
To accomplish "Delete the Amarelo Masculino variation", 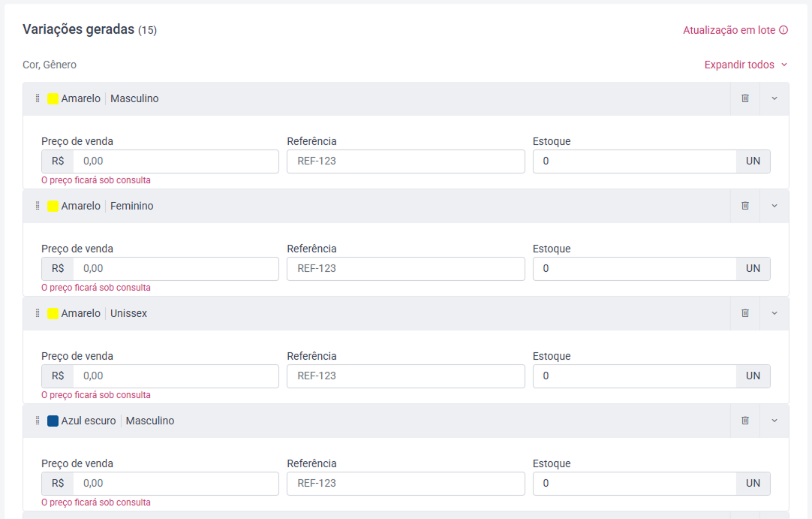I will coord(744,98).
